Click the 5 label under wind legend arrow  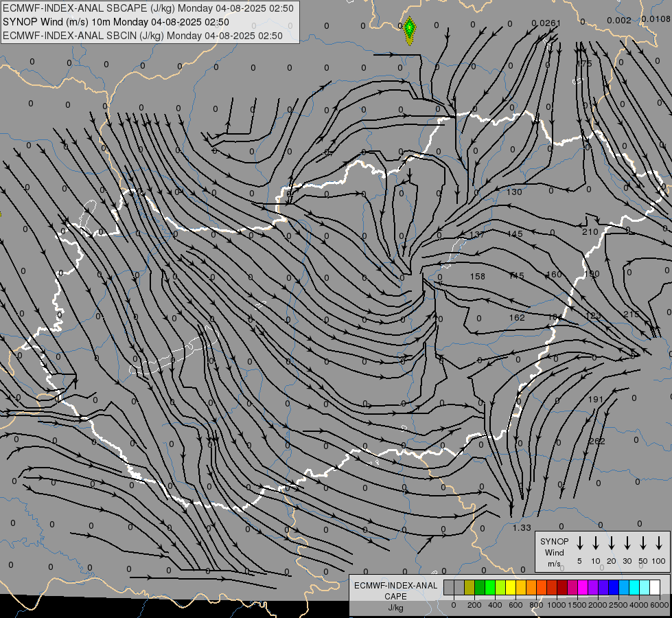pos(579,561)
